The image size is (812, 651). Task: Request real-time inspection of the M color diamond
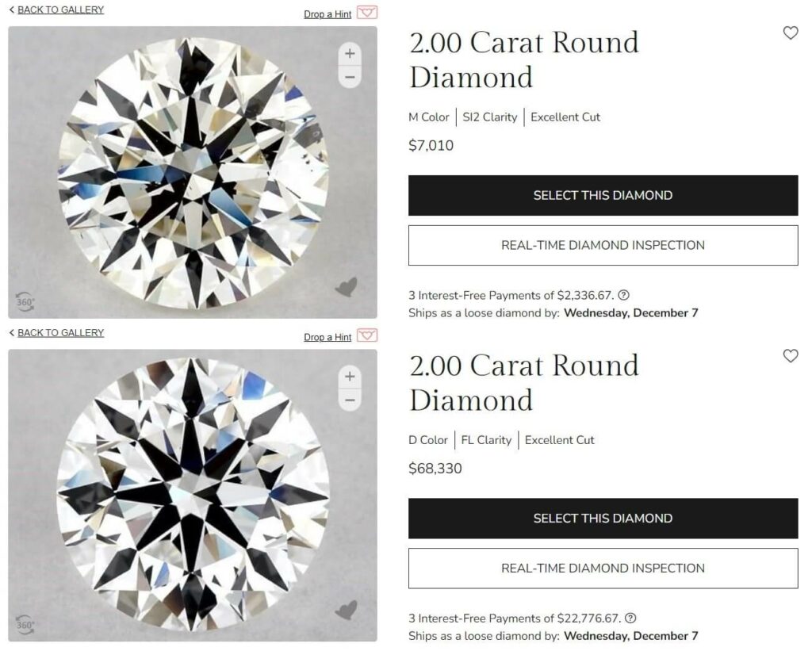(603, 245)
